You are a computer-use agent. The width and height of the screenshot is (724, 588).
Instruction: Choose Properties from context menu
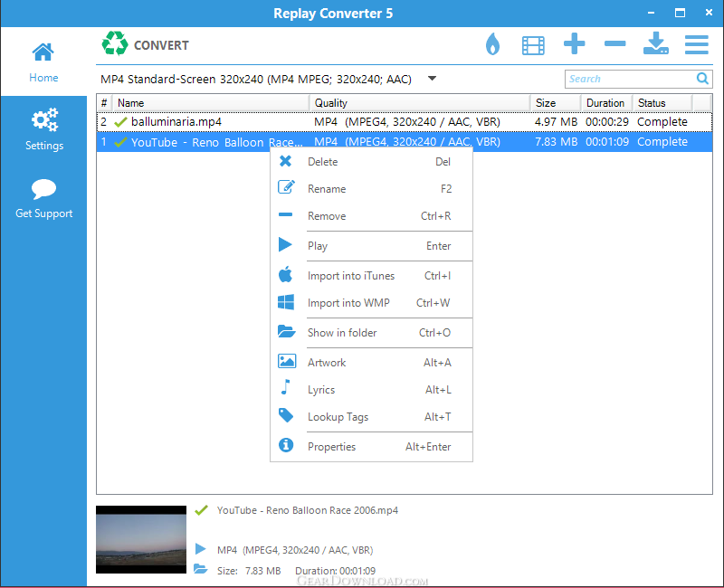click(x=371, y=447)
